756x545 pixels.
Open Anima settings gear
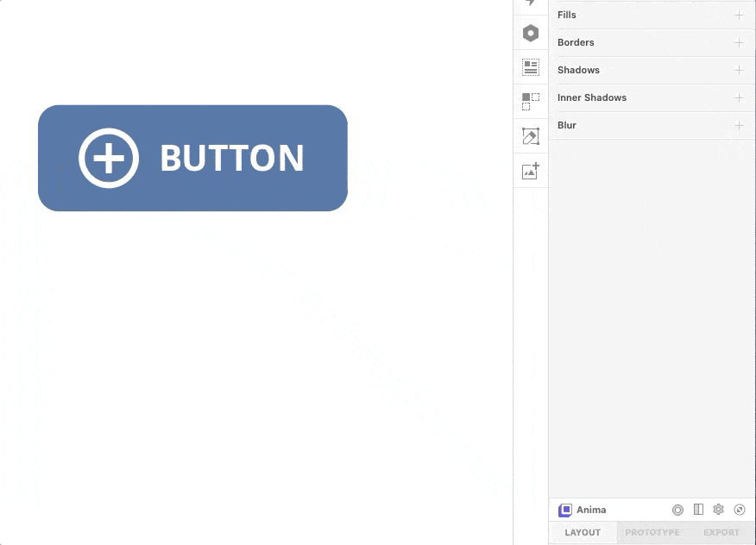718,510
